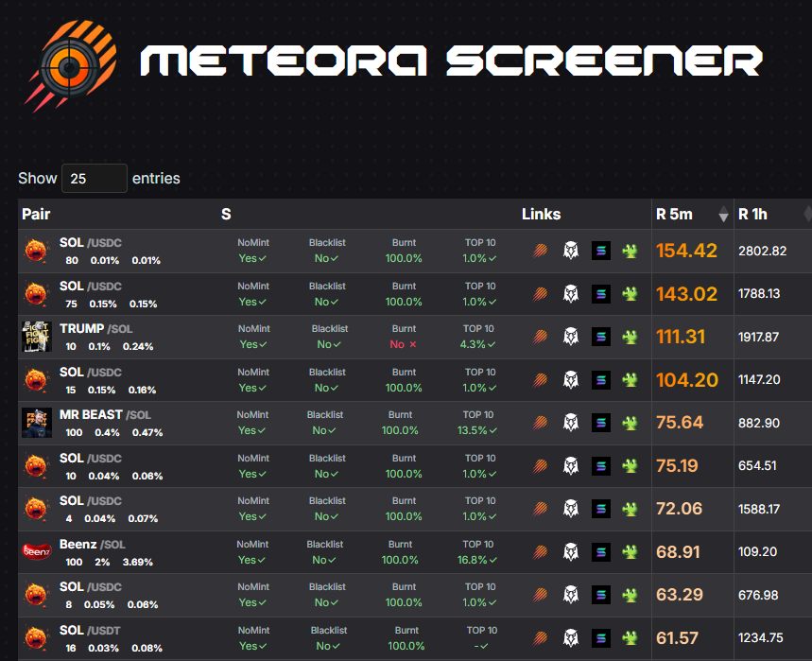Image resolution: width=812 pixels, height=661 pixels.
Task: Open GeckoTerminal link on second SOL/USDC row
Action: click(x=630, y=294)
